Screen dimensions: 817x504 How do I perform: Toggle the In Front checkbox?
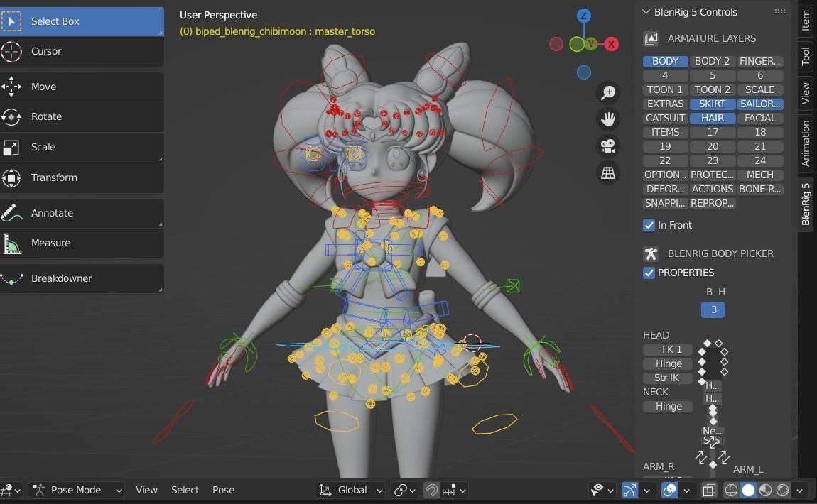pyautogui.click(x=649, y=226)
